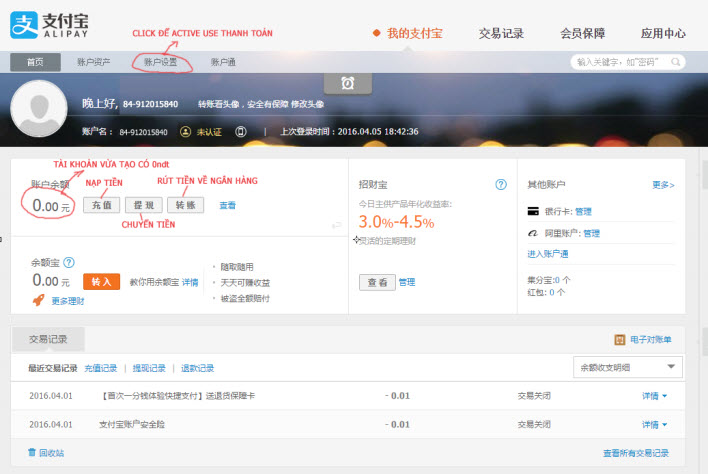
Task: Click 管理 next to 银行卡
Action: [x=583, y=211]
